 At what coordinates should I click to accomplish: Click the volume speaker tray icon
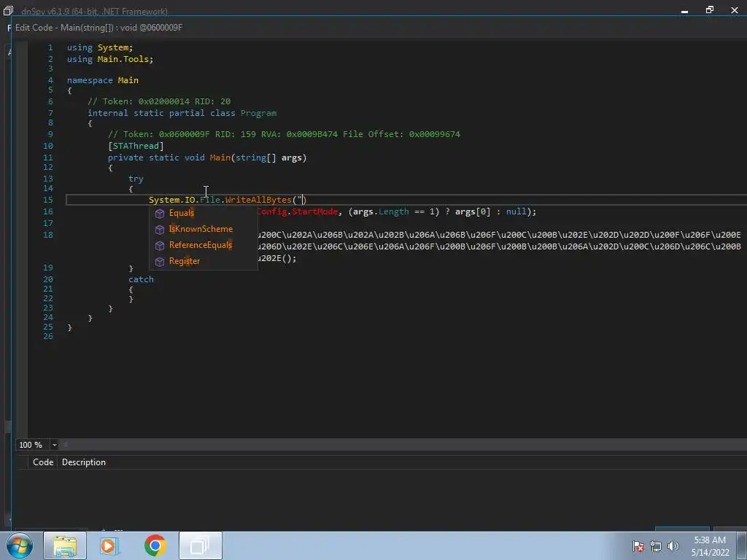pos(673,546)
